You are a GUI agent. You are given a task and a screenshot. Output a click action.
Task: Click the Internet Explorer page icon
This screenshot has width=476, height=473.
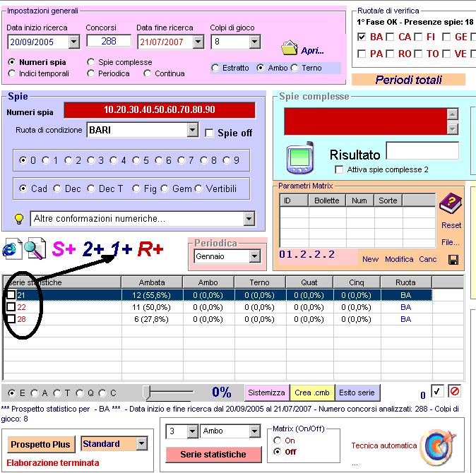click(x=12, y=249)
